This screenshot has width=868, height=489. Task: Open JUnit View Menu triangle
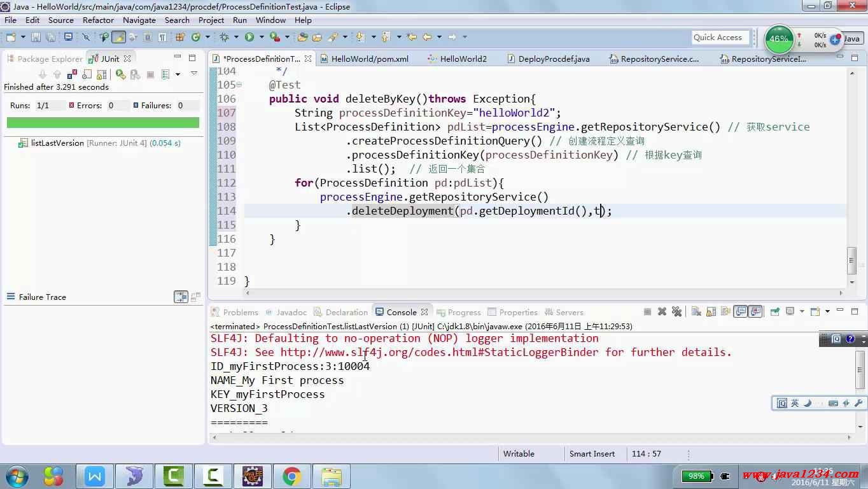[x=194, y=73]
